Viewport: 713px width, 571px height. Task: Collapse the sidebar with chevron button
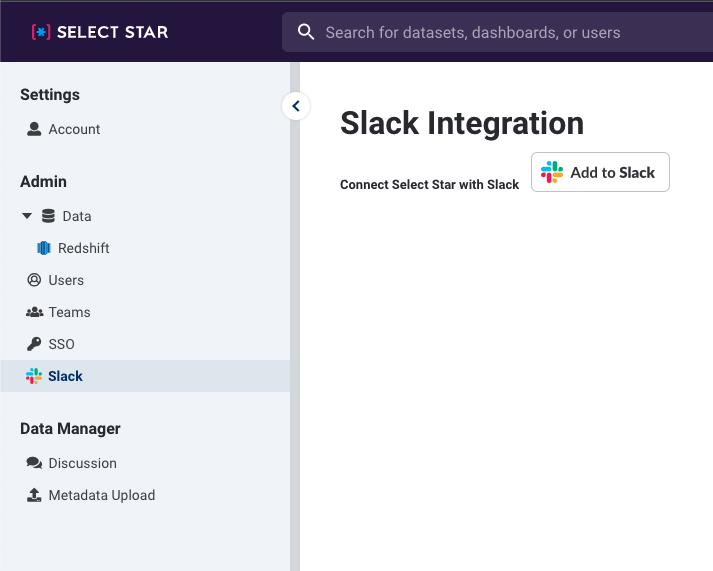point(296,106)
